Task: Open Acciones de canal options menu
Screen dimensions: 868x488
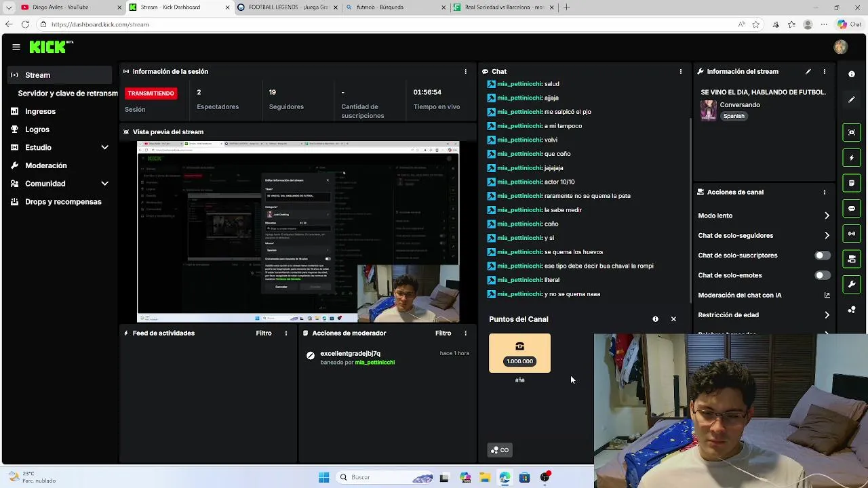Action: point(825,192)
